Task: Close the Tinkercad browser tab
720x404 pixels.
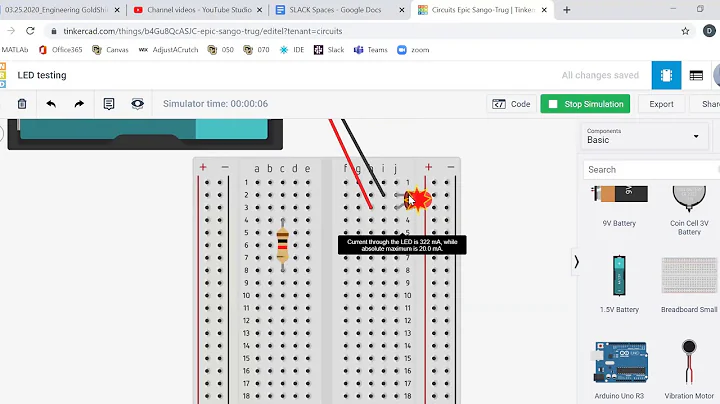Action: (544, 10)
